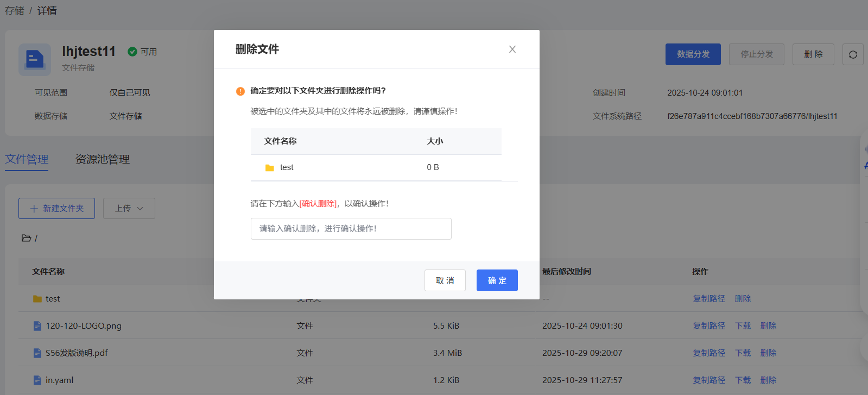
Task: Go to 存储 breadcrumb link
Action: coord(15,11)
